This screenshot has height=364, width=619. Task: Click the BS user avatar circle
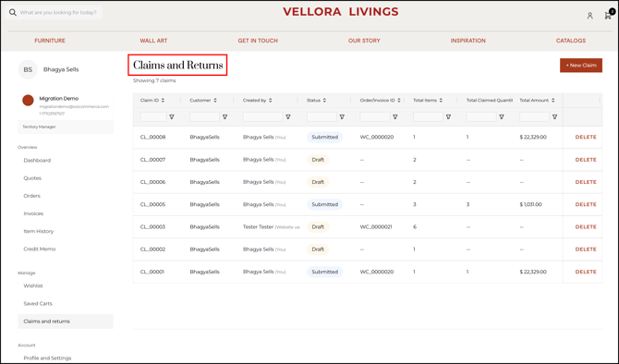click(x=28, y=69)
